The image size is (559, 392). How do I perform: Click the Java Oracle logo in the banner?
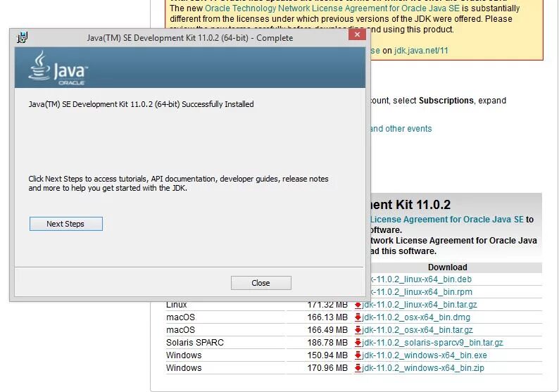58,68
